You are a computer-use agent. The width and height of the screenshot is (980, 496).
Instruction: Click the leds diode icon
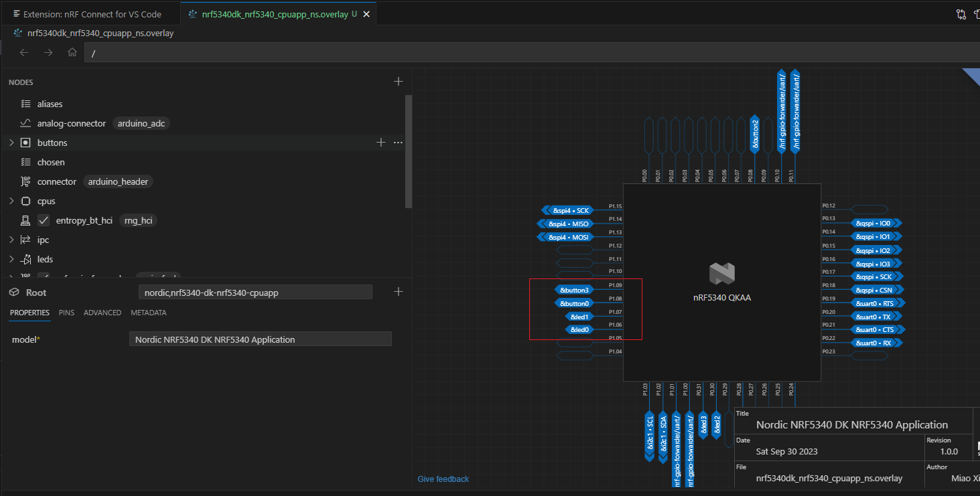click(25, 260)
